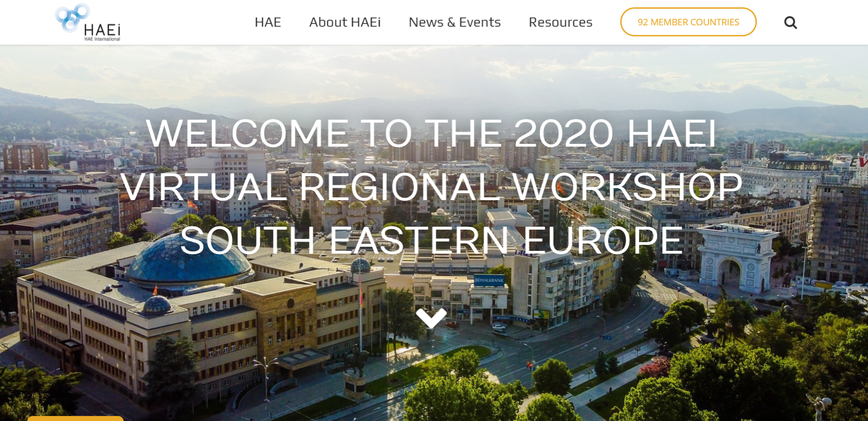This screenshot has width=868, height=421.
Task: Open the HAE menu item
Action: (268, 22)
